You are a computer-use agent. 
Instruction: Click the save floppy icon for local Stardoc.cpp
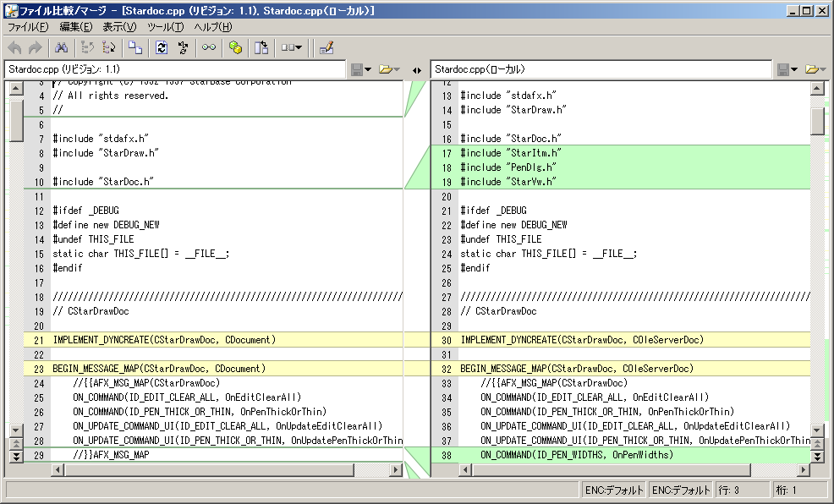pyautogui.click(x=783, y=69)
